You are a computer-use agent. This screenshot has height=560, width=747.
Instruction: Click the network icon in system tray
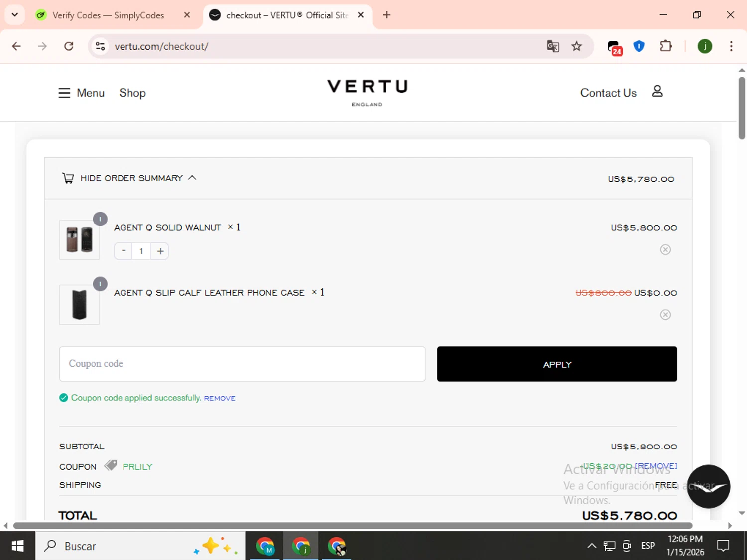pyautogui.click(x=609, y=546)
